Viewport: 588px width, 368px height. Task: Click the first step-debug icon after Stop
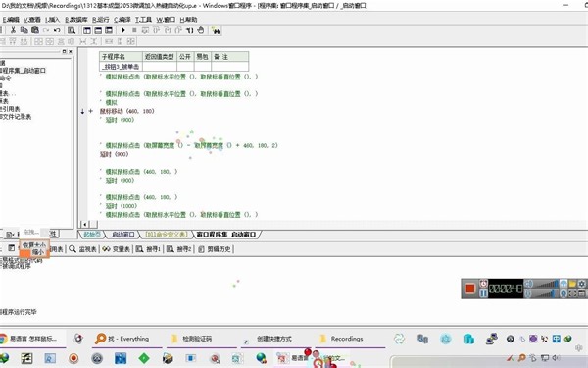tap(145, 30)
